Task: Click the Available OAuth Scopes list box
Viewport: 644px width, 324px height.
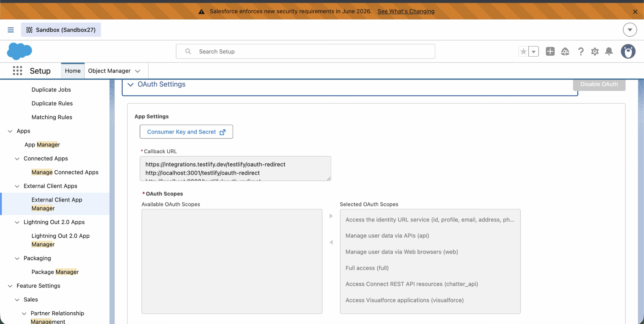Action: [x=232, y=261]
